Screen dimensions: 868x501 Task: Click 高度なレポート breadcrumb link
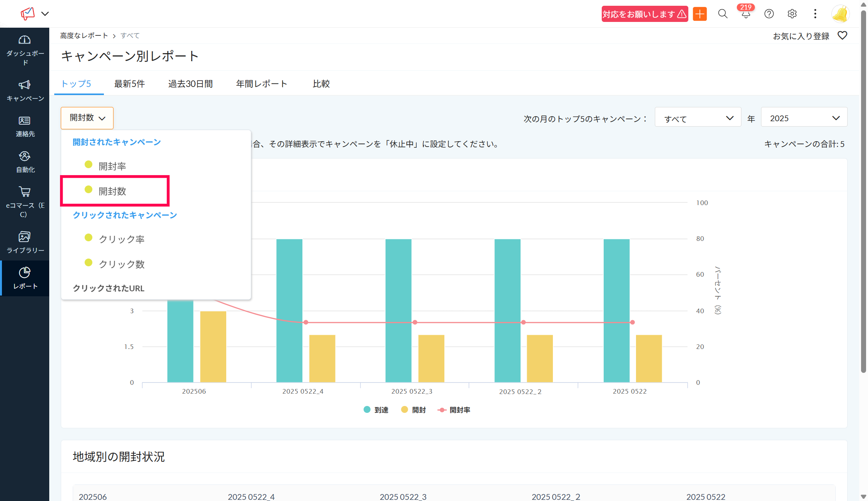pos(84,36)
